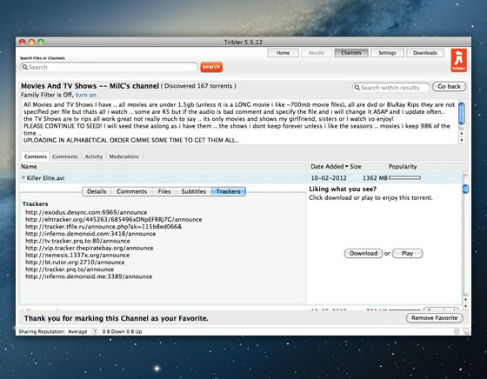Image resolution: width=487 pixels, height=379 pixels.
Task: Click the 0 B Down 0 B Up status
Action: [x=122, y=331]
